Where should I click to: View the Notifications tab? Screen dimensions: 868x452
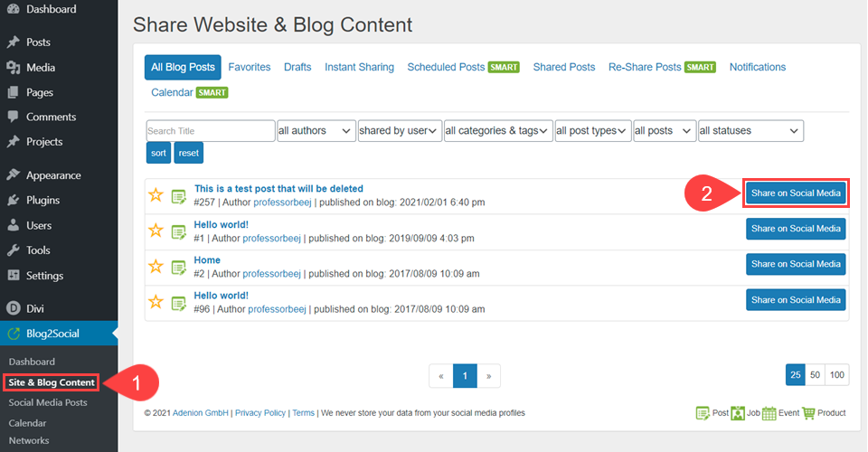(x=758, y=68)
